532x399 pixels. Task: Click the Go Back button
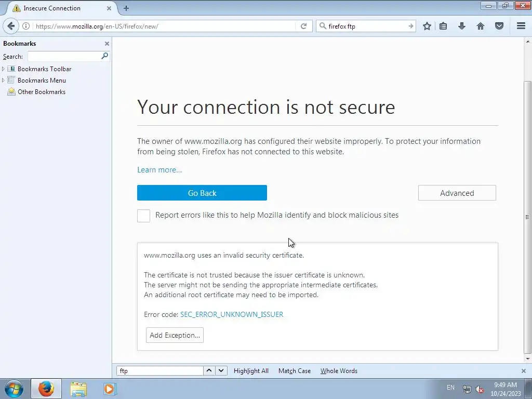coord(202,193)
